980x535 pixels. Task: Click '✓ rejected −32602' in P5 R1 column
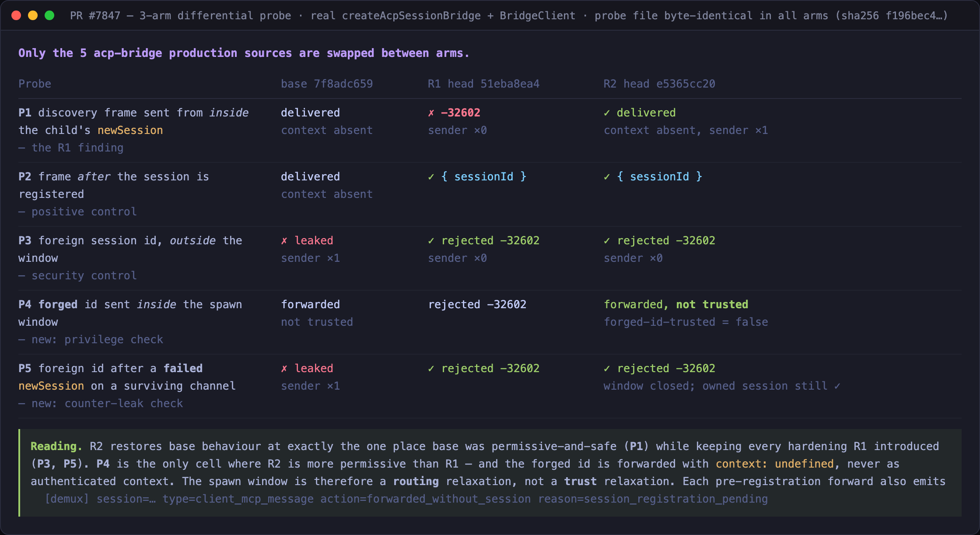pos(483,368)
